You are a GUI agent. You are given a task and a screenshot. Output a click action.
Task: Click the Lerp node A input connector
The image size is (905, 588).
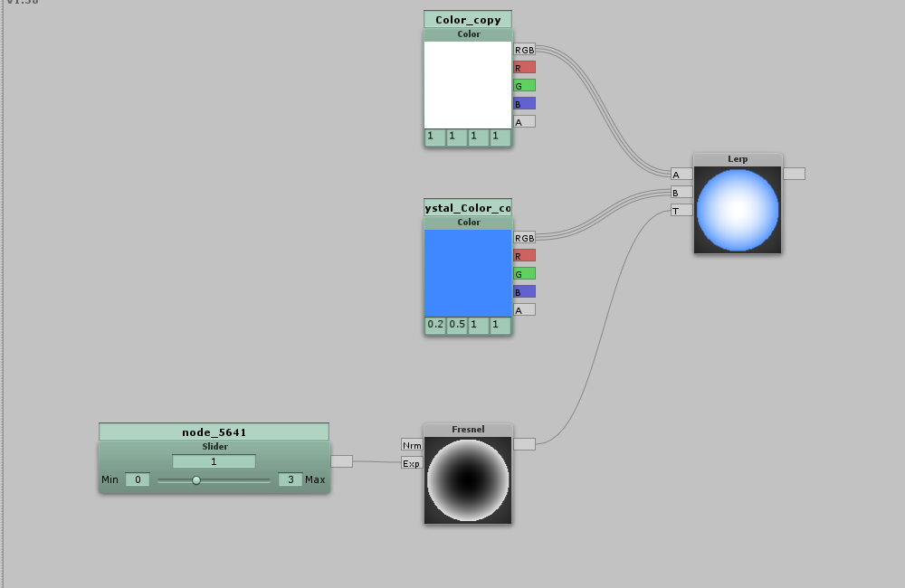[x=681, y=175]
